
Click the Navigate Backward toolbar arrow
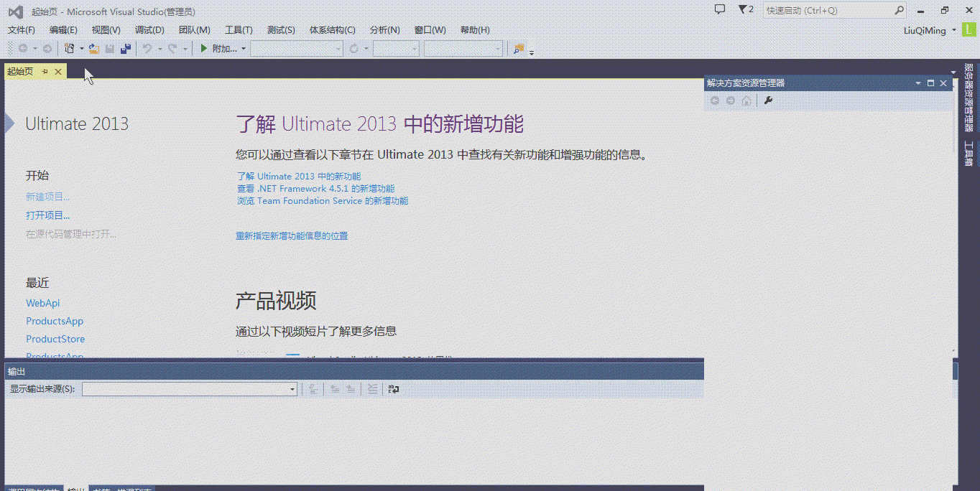tap(23, 48)
